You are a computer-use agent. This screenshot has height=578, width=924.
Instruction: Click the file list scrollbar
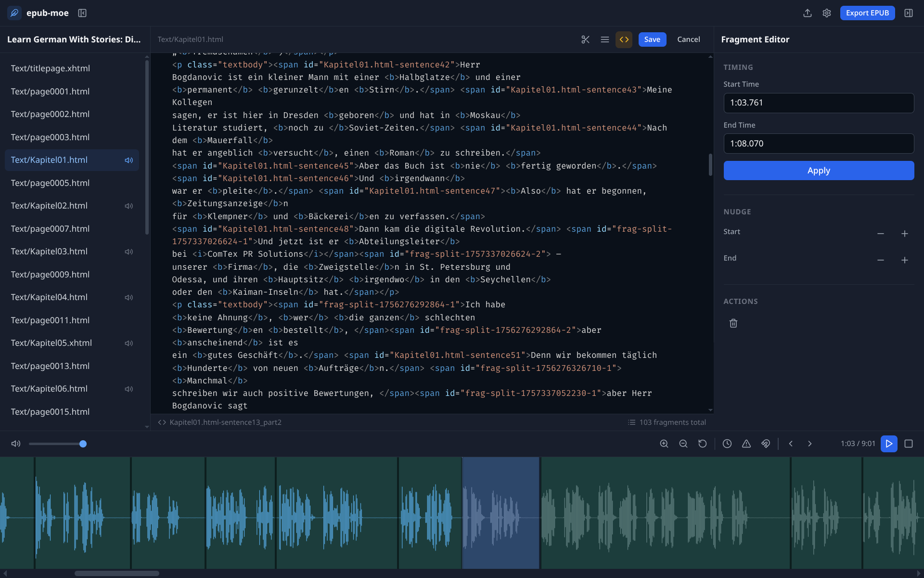click(x=147, y=147)
